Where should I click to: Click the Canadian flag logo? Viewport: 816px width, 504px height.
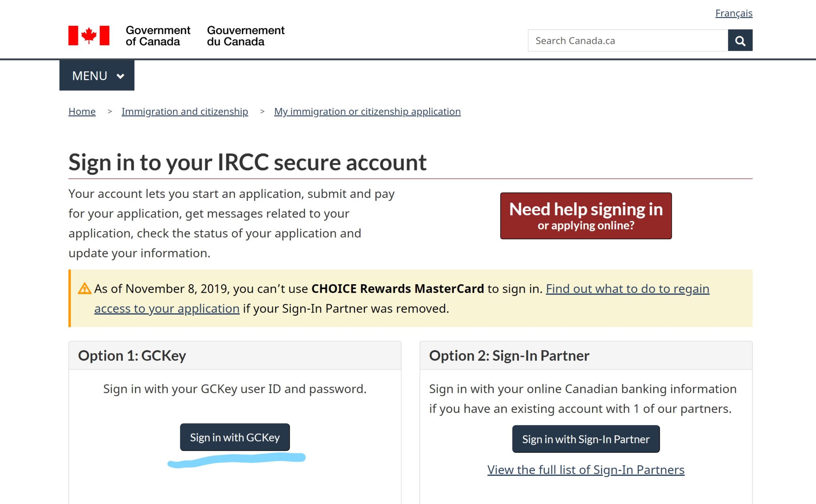(x=89, y=36)
